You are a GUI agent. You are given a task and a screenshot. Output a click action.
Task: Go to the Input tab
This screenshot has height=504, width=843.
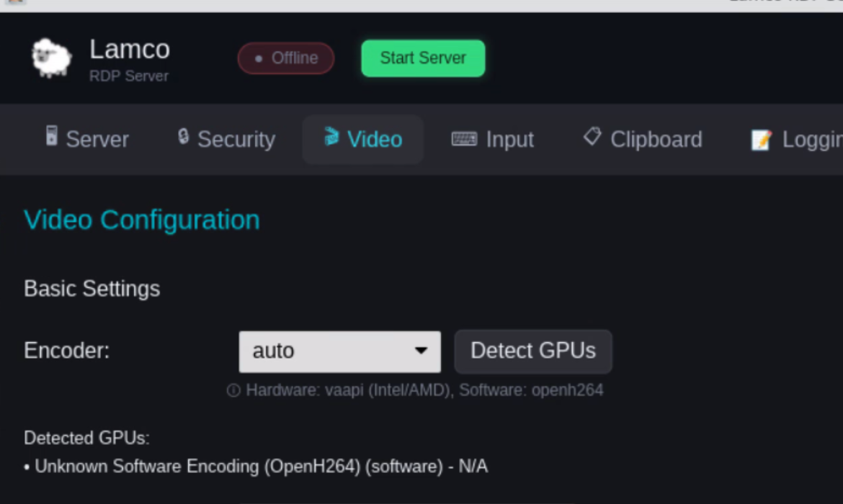(x=492, y=139)
